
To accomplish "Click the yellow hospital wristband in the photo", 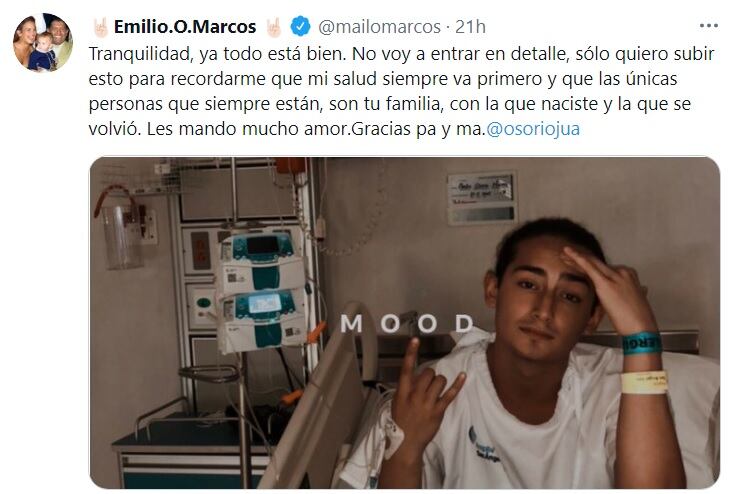I will 644,382.
